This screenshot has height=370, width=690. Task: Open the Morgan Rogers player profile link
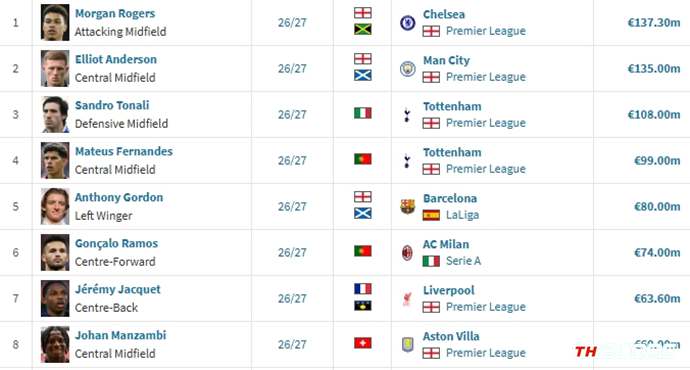coord(115,14)
